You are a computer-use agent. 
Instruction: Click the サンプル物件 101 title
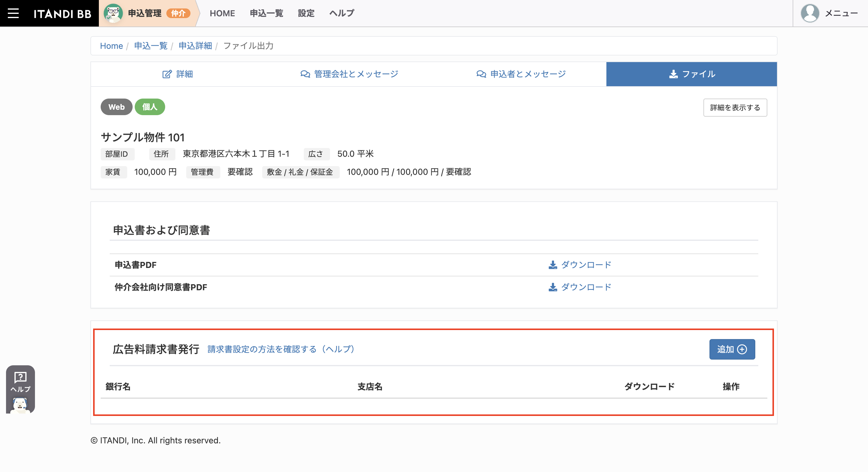pos(143,137)
